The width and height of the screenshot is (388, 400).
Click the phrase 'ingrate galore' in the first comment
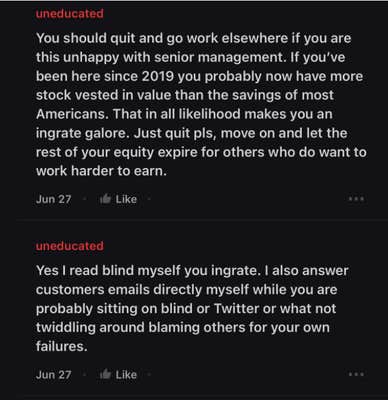[83, 133]
